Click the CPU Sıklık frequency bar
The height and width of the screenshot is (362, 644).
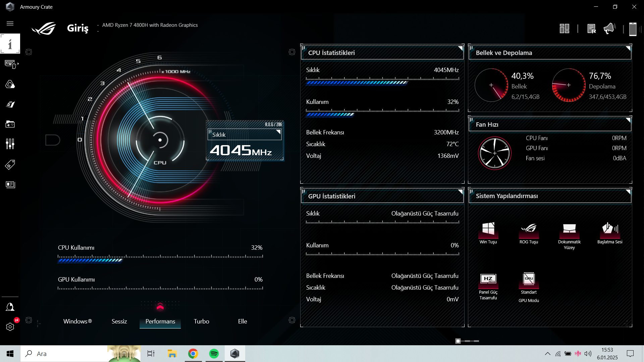382,81
